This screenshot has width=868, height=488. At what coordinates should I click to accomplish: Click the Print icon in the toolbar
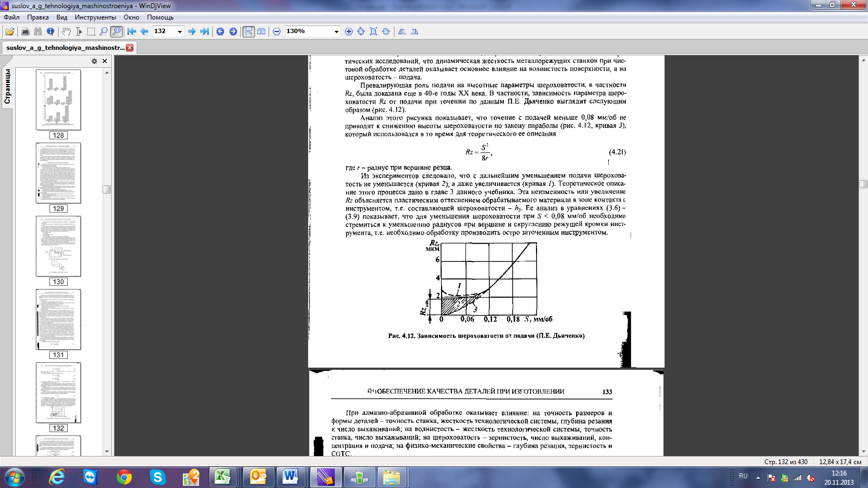click(x=25, y=31)
